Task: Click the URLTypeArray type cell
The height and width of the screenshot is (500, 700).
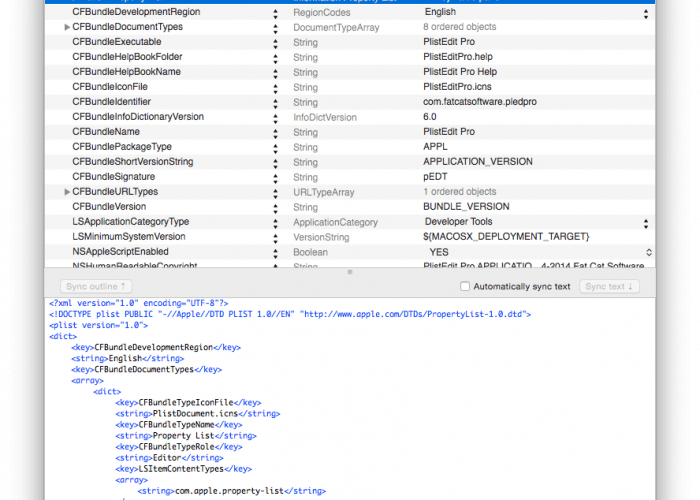Action: (324, 192)
